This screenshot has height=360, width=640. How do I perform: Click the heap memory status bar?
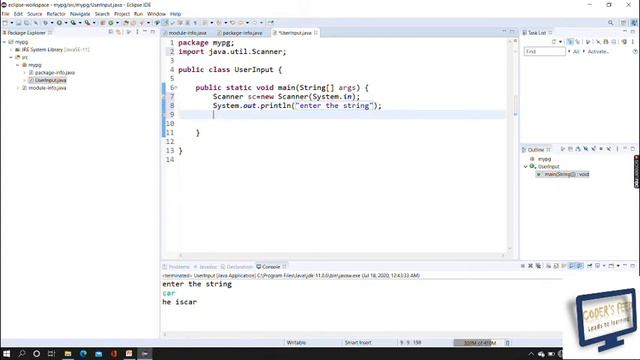click(479, 343)
